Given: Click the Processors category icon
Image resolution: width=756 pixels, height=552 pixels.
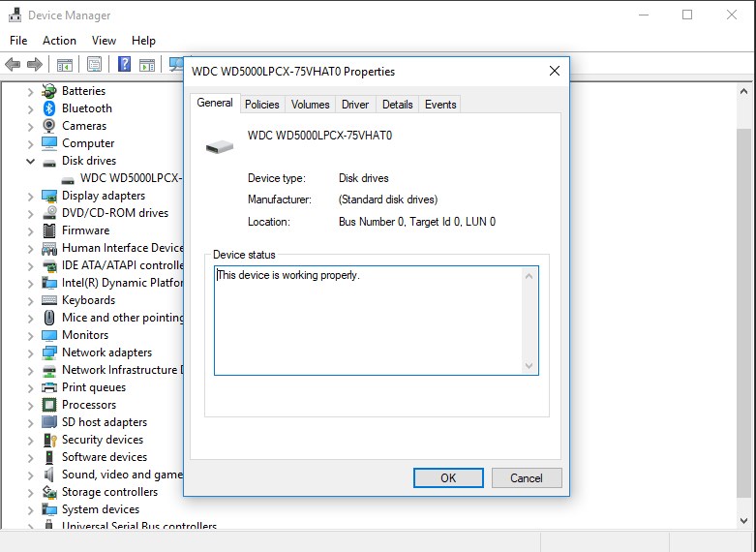Looking at the screenshot, I should [x=49, y=405].
